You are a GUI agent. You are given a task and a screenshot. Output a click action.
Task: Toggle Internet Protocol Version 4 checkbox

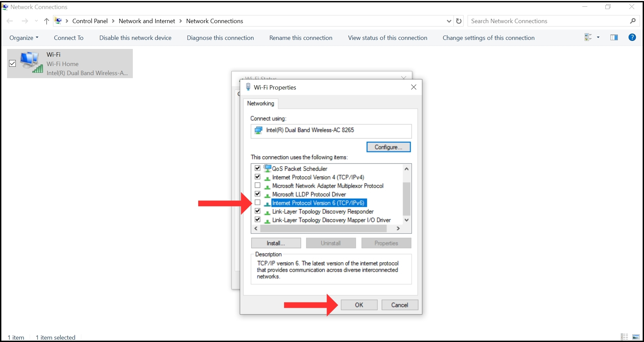click(258, 177)
